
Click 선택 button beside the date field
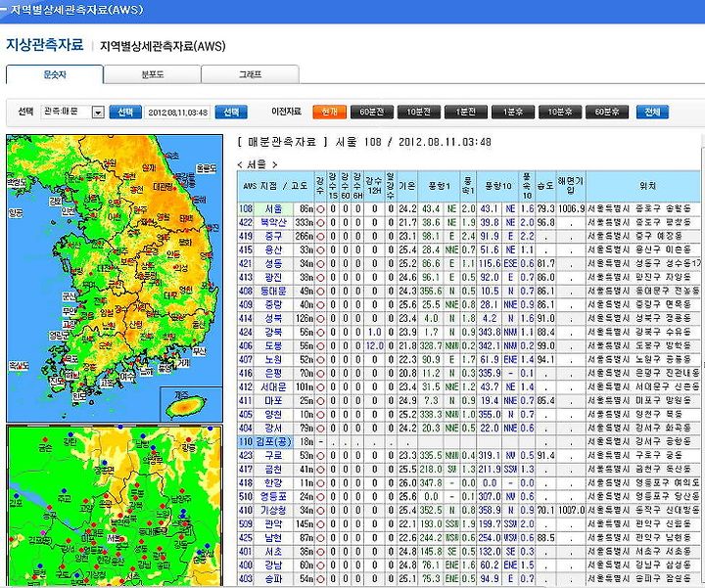[231, 112]
